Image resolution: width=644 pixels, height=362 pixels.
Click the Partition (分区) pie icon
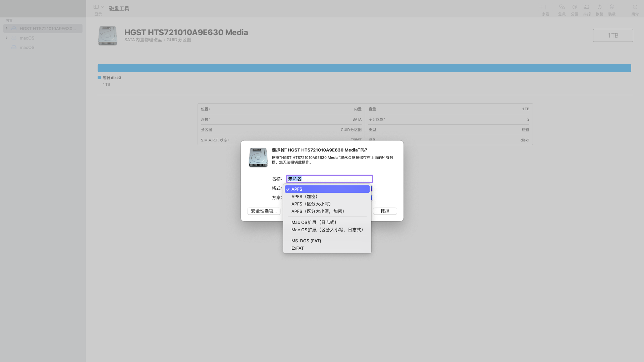click(x=575, y=7)
